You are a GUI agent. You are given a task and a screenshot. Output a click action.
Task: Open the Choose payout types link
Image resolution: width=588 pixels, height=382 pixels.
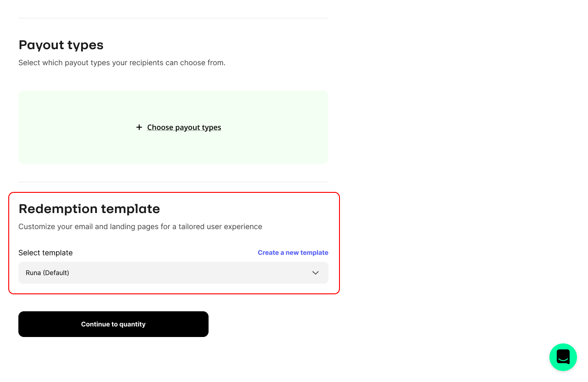(x=184, y=127)
